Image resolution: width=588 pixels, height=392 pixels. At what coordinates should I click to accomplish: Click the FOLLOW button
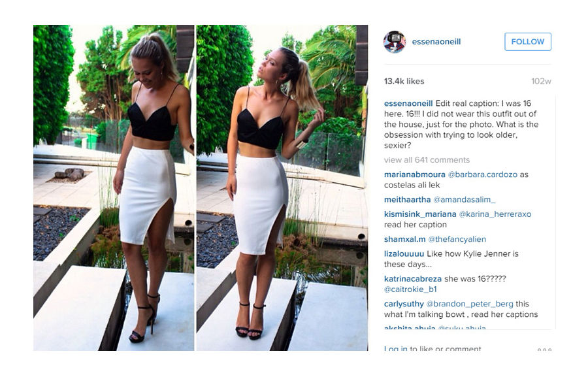tap(528, 42)
